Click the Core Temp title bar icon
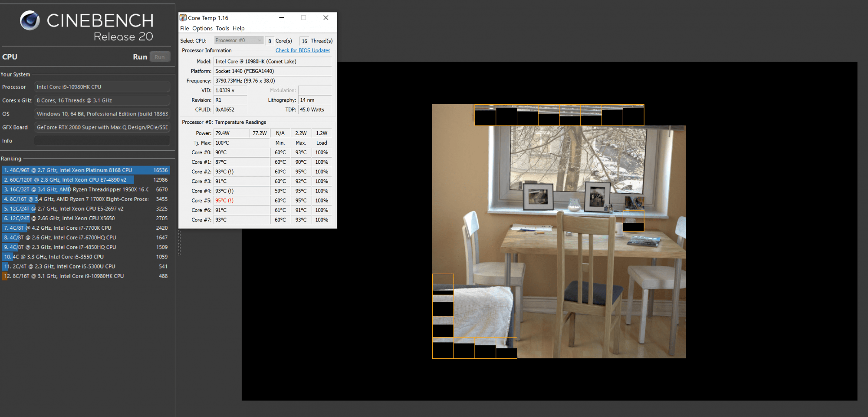Viewport: 868px width, 417px height. [x=183, y=18]
